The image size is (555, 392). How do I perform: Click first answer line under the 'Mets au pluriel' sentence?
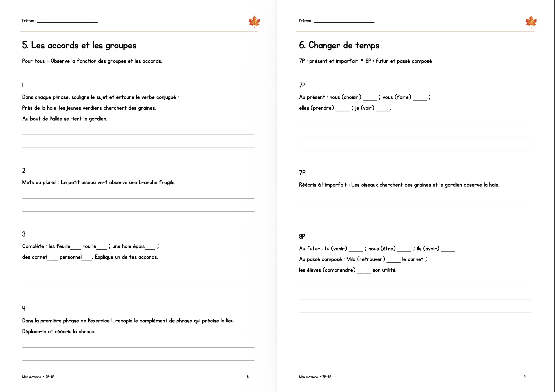coord(138,199)
